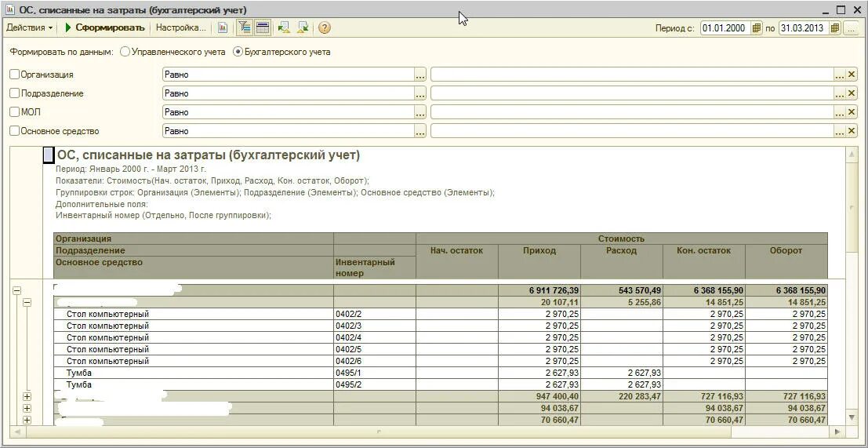The width and height of the screenshot is (868, 448).
Task: Clear the МОЛ filter value
Action: [x=852, y=112]
